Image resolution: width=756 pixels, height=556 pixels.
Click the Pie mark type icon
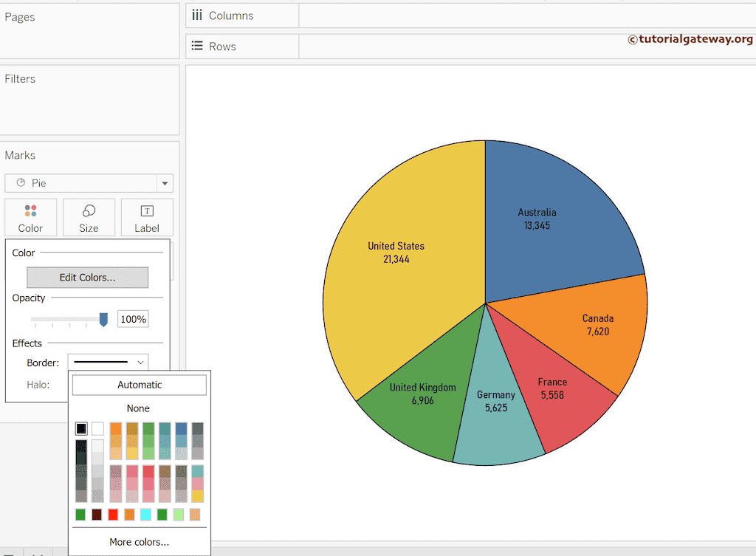coord(21,183)
